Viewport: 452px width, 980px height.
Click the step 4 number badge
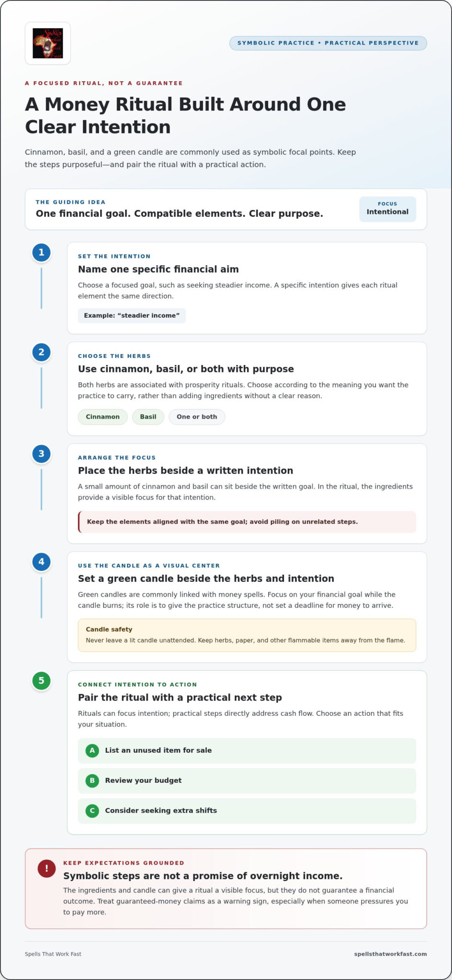point(41,562)
